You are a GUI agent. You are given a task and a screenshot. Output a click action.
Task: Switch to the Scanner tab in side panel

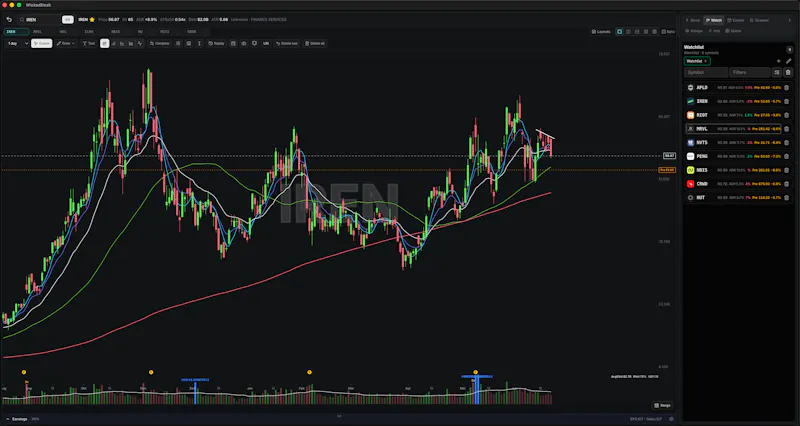point(759,20)
